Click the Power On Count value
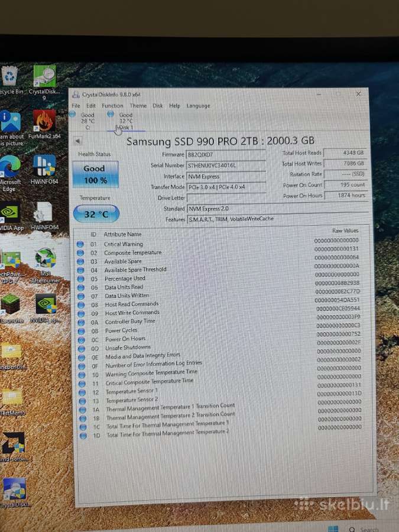 [346, 184]
